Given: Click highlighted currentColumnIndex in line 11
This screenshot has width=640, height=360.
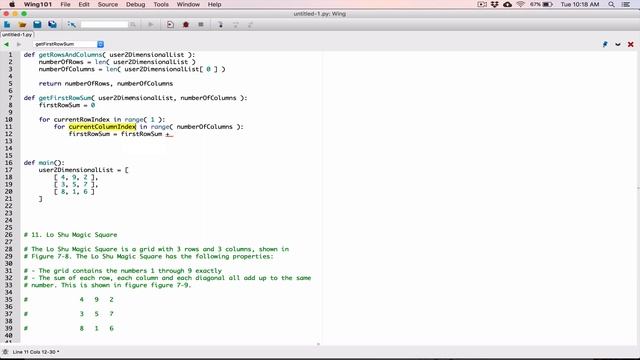Looking at the screenshot, I should pyautogui.click(x=102, y=127).
